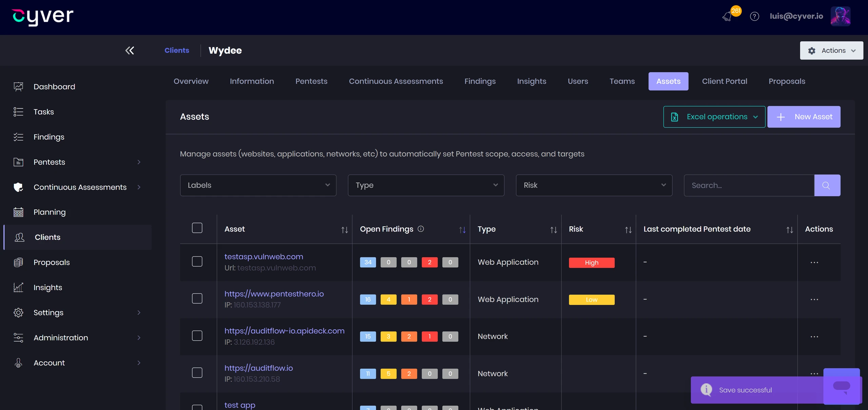This screenshot has width=868, height=410.
Task: Click the Proposals coins icon in sidebar
Action: (18, 262)
